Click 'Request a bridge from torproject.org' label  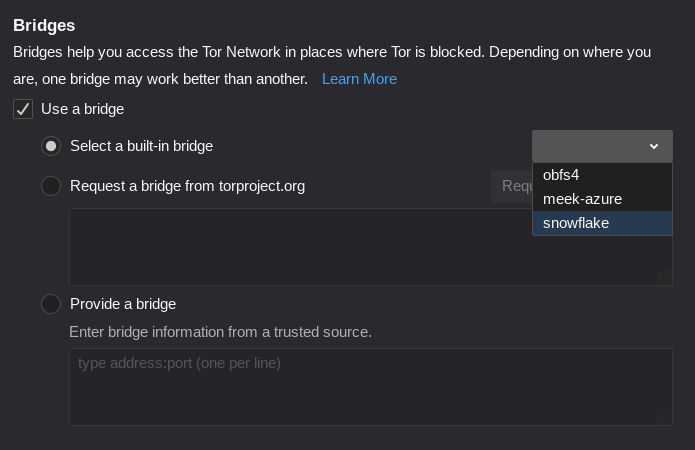tap(187, 186)
